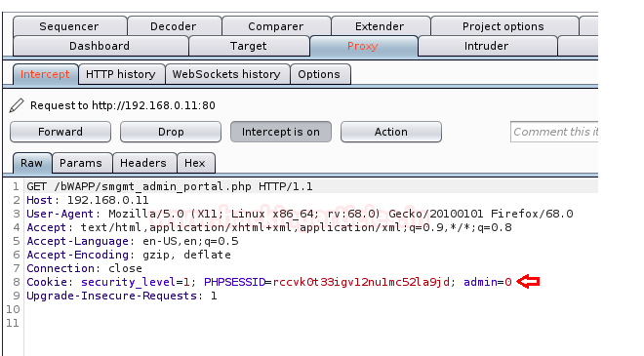The height and width of the screenshot is (356, 644).
Task: Click the pencil edit icon beside the request URL
Action: [x=17, y=105]
